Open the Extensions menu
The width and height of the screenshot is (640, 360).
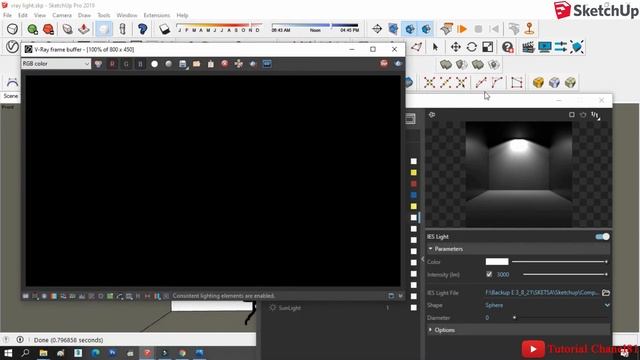tap(156, 15)
